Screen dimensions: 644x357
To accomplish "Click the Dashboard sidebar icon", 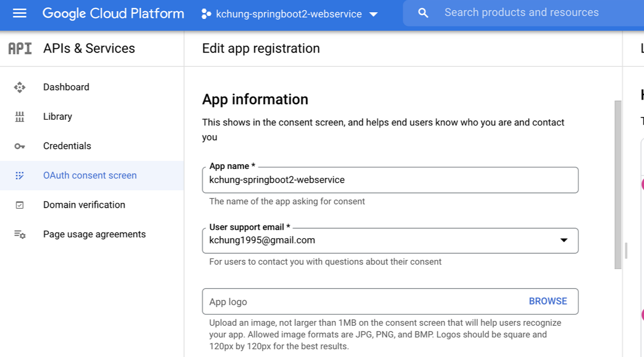I will [x=20, y=87].
